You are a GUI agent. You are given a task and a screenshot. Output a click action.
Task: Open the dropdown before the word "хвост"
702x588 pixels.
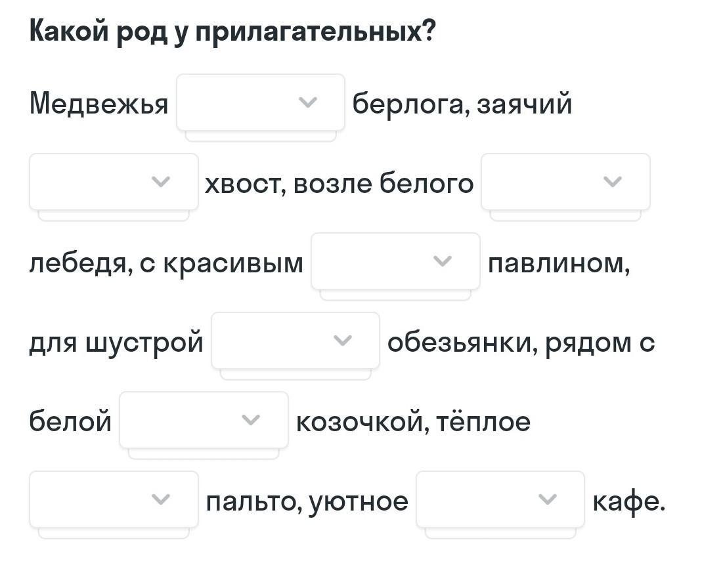[x=114, y=182]
